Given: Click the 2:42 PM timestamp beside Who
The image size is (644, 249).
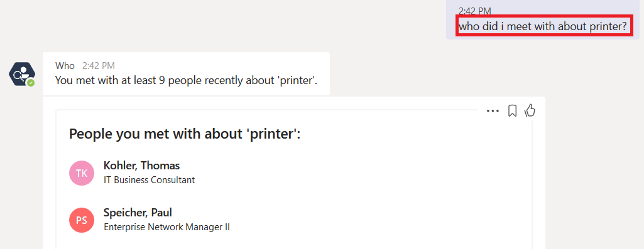Looking at the screenshot, I should [99, 66].
